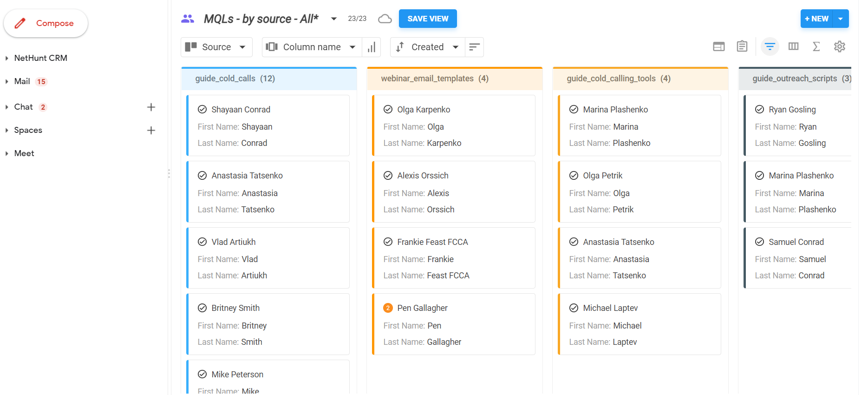This screenshot has height=395, width=868.
Task: Toggle the check circle on Michael Laptev card
Action: coord(574,308)
